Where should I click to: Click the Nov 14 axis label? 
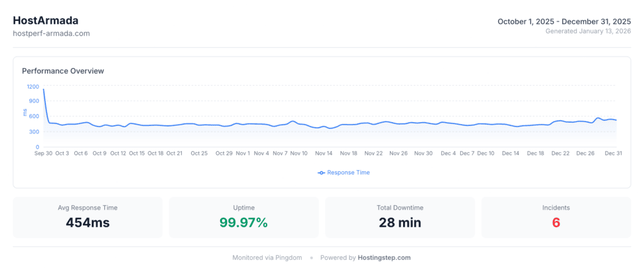(324, 153)
